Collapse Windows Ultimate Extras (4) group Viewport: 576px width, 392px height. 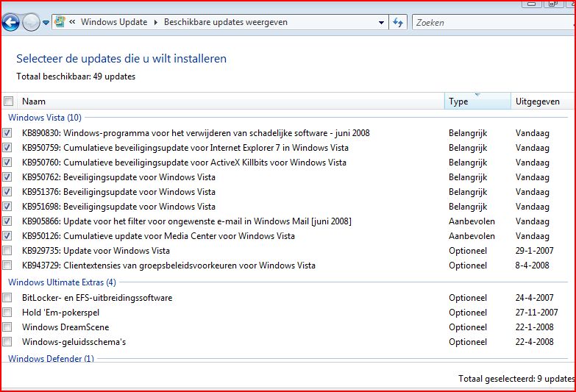click(62, 282)
